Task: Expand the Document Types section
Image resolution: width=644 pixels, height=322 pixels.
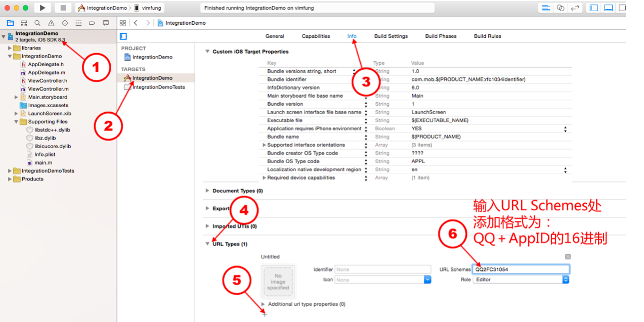Action: point(207,191)
